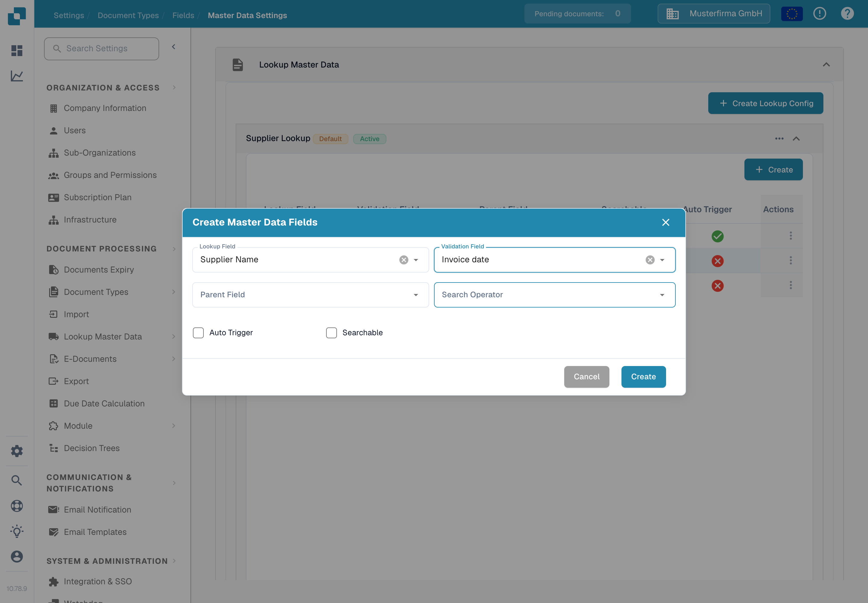Cancel the master data fields dialog
This screenshot has width=868, height=603.
586,377
